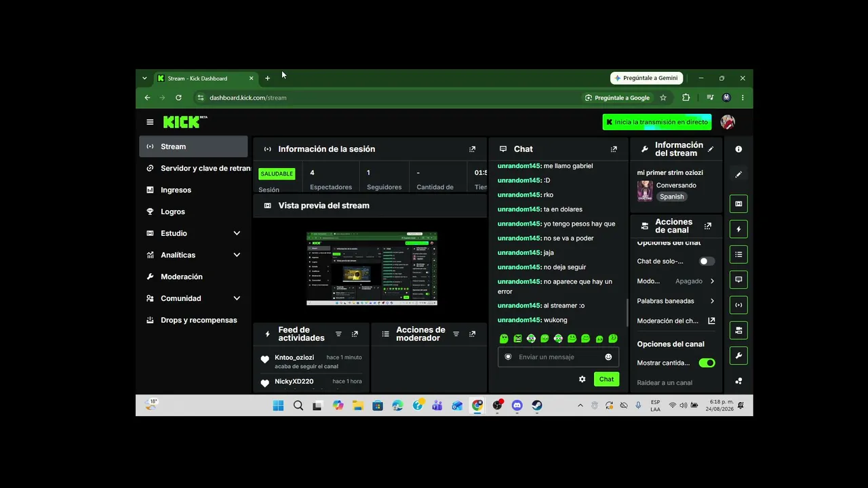Open the Chrome extensions puzzle icon
Image resolution: width=868 pixels, height=488 pixels.
coord(686,98)
